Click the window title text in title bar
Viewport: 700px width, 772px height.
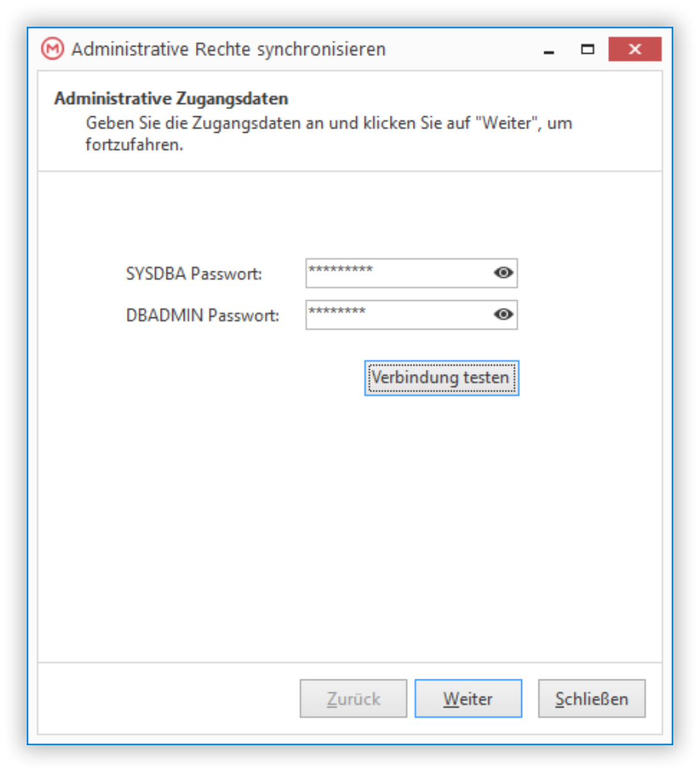(228, 49)
